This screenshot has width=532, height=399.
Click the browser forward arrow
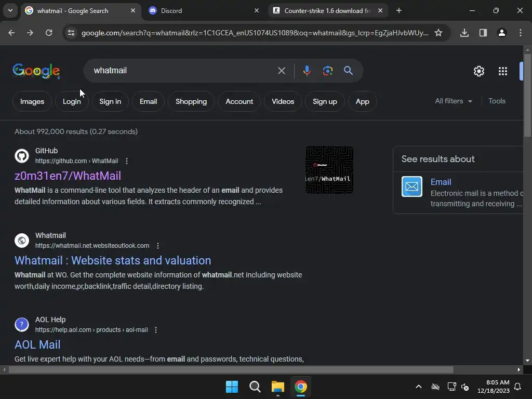[x=30, y=33]
